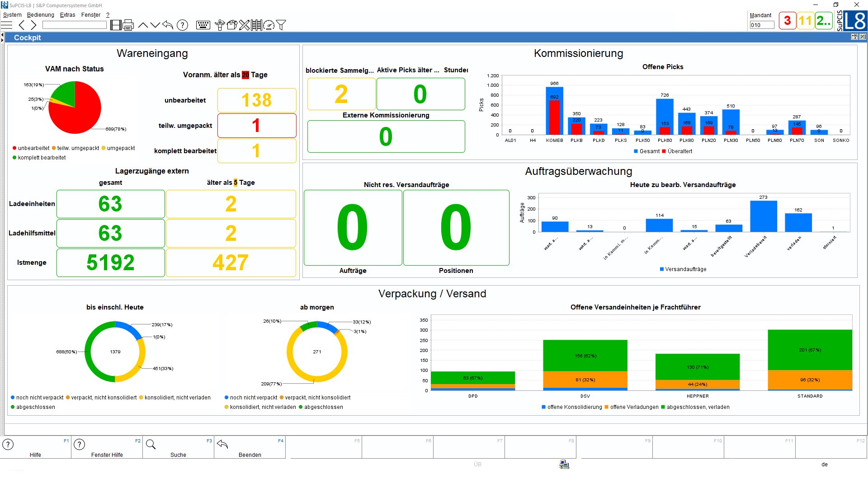This screenshot has height=488, width=868.
Task: Click the KOMEB bar in Offene Picks
Action: tap(554, 111)
